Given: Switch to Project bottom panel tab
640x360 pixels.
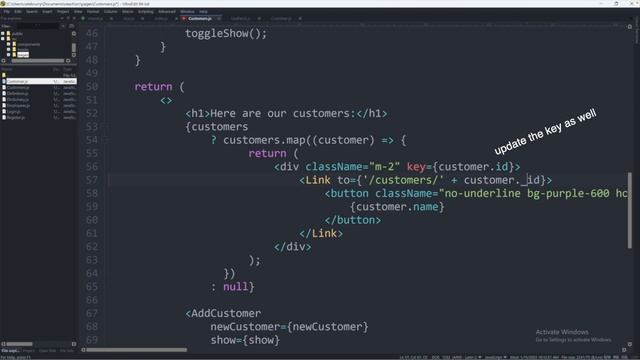Looking at the screenshot, I should 29,351.
